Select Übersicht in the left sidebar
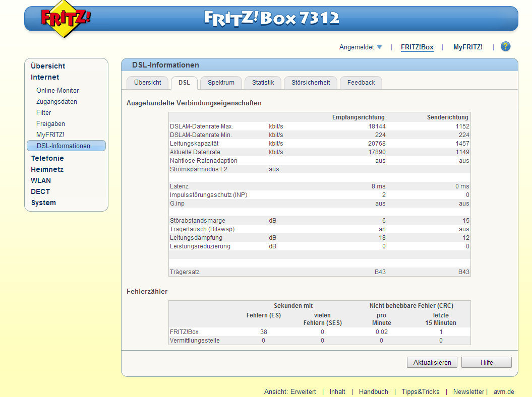This screenshot has width=532, height=397. 48,66
